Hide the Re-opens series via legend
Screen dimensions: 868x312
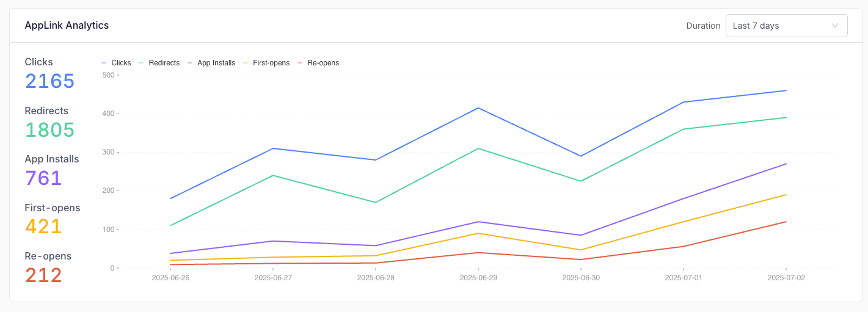(x=318, y=63)
